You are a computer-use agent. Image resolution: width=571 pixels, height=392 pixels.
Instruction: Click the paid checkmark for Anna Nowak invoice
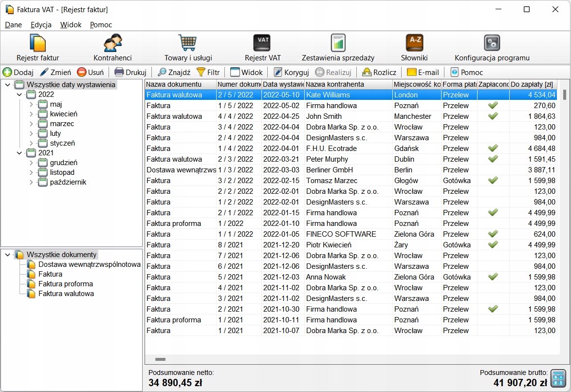click(x=493, y=277)
